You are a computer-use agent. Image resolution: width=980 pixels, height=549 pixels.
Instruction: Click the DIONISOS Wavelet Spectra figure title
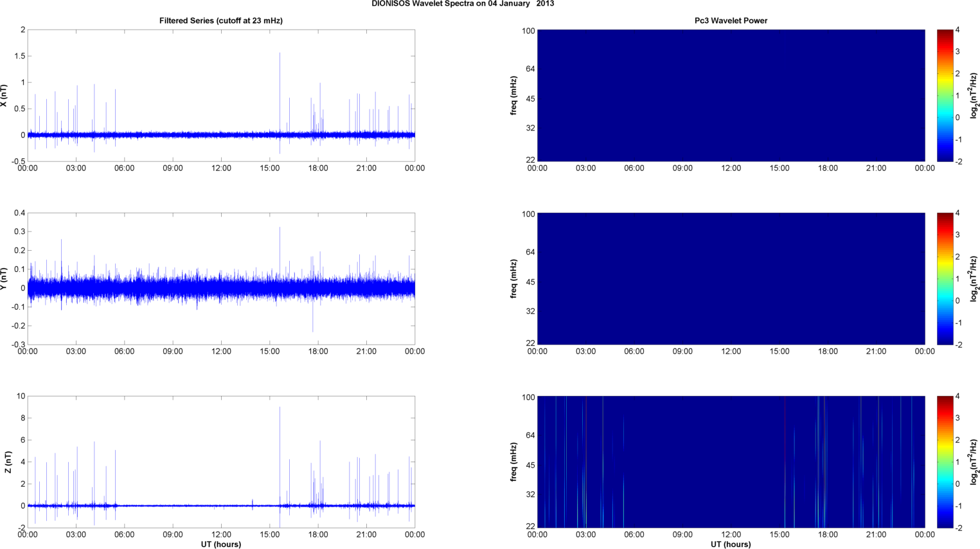(x=463, y=4)
